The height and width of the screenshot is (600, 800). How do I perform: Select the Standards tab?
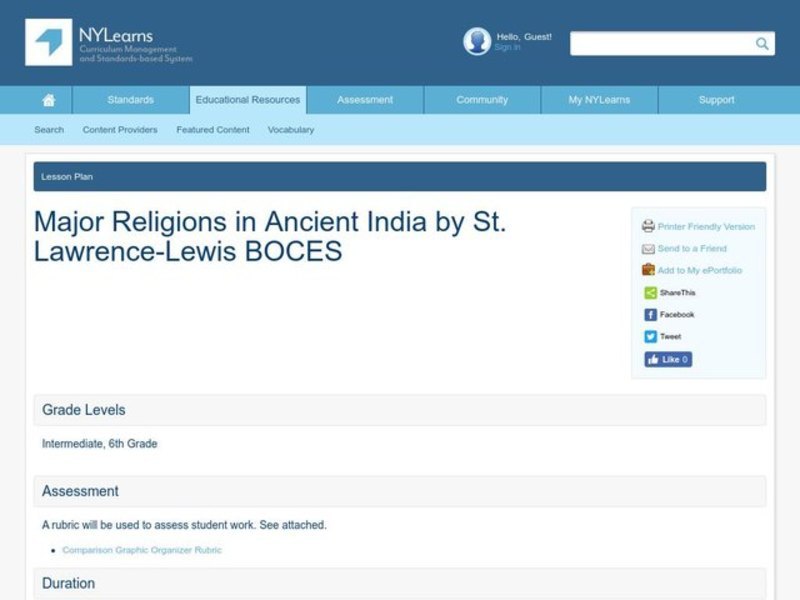129,99
